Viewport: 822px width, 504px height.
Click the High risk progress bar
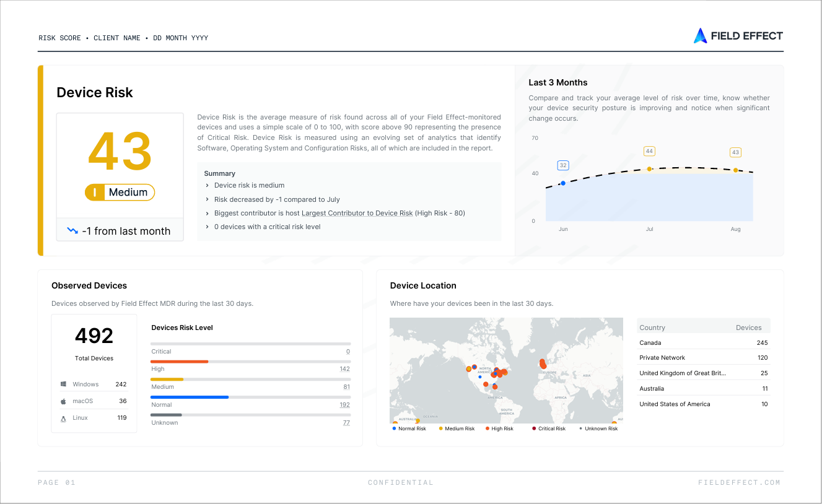251,362
